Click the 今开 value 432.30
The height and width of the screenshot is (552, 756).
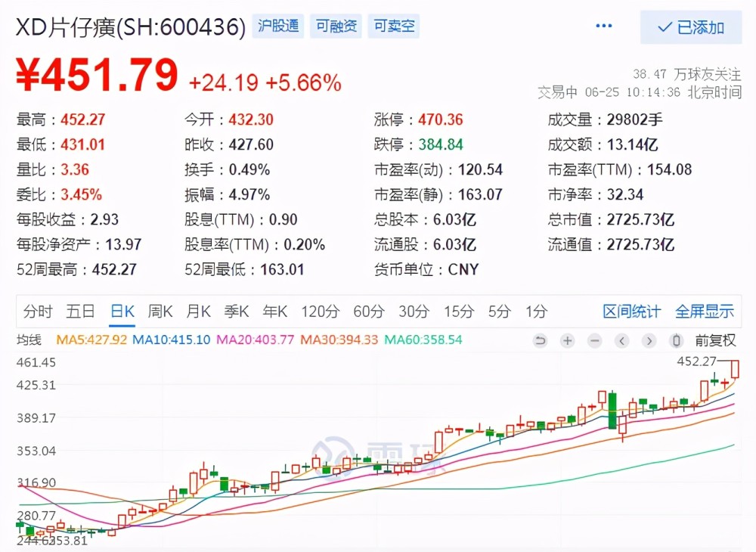(251, 119)
